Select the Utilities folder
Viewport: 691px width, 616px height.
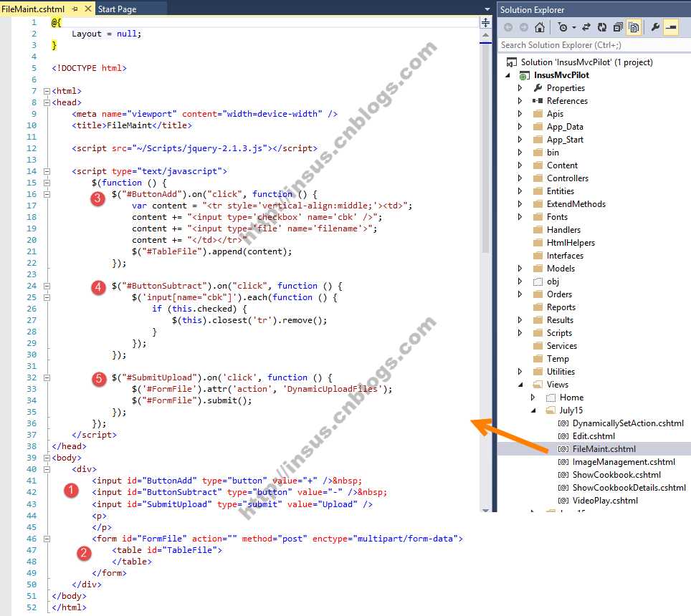[x=561, y=372]
